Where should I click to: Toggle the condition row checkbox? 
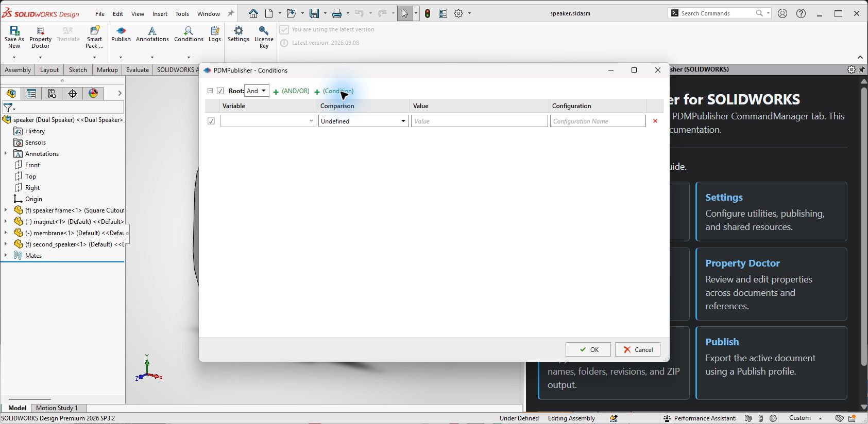click(211, 121)
